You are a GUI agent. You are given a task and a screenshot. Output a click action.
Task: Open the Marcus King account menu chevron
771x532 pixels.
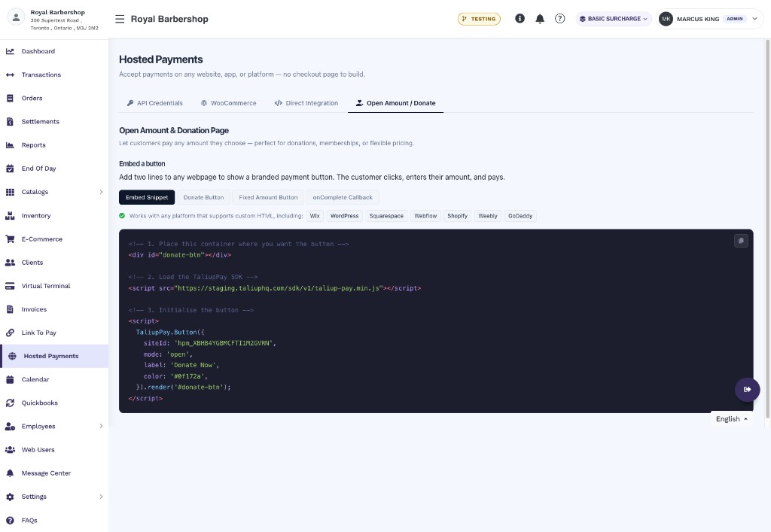[x=754, y=19]
